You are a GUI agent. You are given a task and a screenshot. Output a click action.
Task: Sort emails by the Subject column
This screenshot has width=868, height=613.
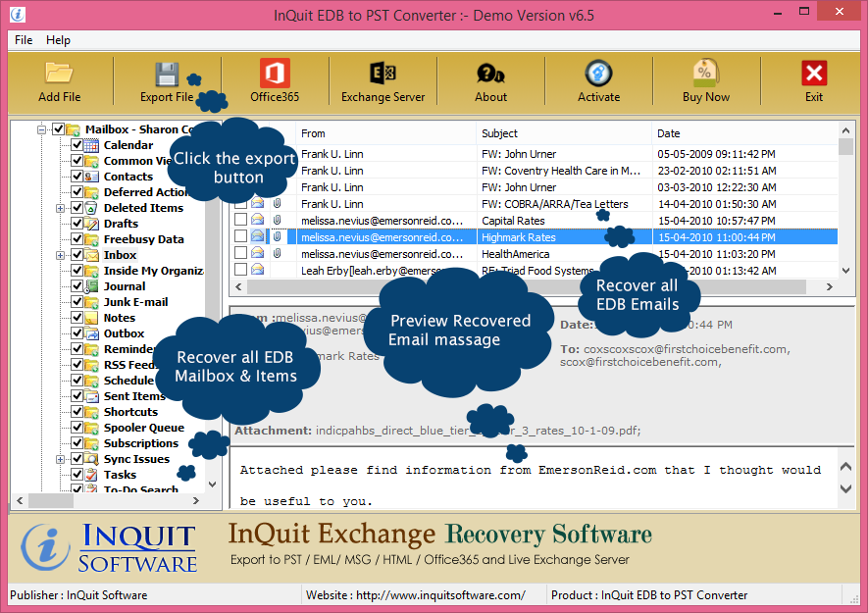coord(564,133)
